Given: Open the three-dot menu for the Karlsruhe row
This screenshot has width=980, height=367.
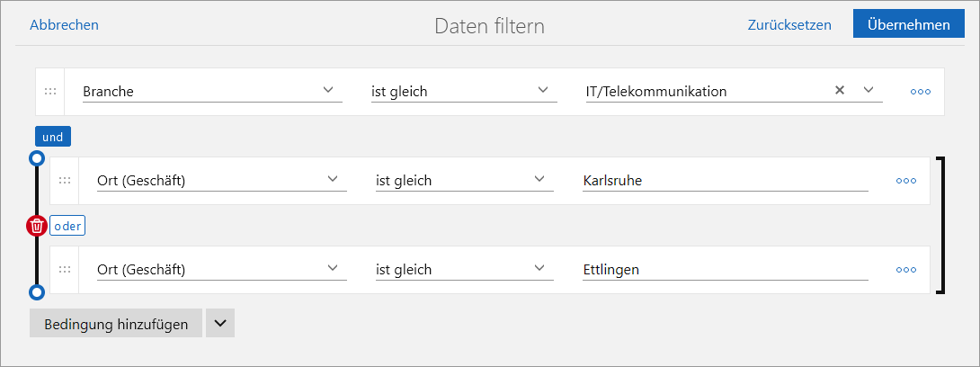Looking at the screenshot, I should [905, 181].
